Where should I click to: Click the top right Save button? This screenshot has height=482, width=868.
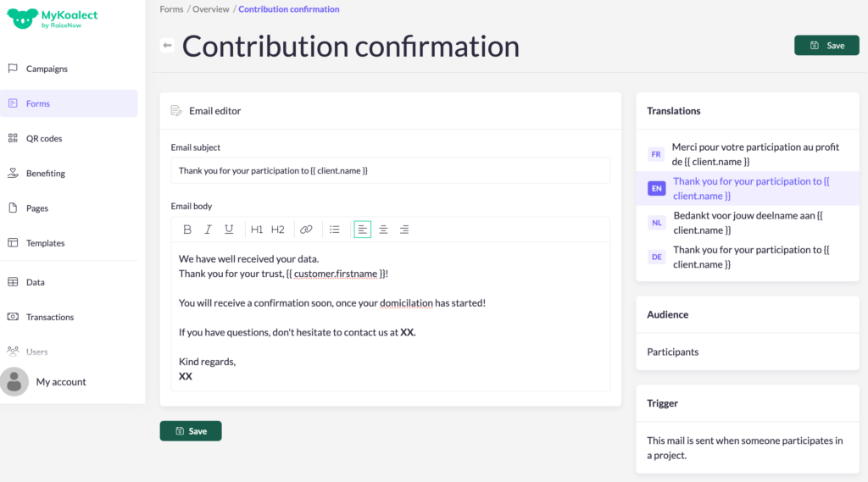click(826, 46)
